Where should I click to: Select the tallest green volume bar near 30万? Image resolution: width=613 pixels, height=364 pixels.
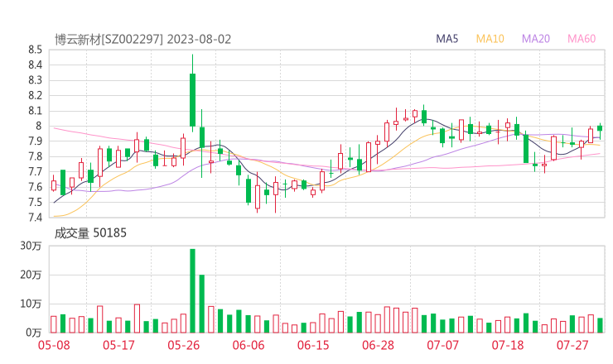tap(192, 291)
